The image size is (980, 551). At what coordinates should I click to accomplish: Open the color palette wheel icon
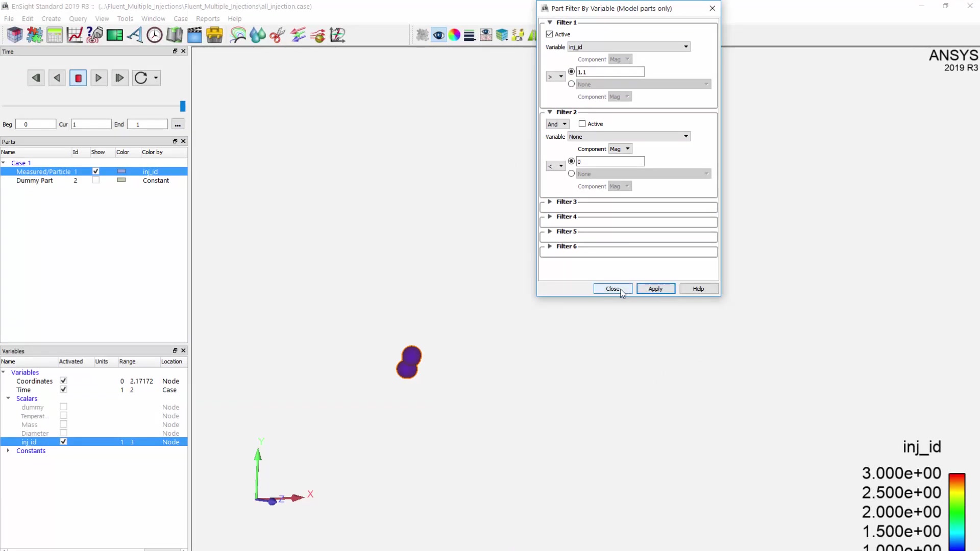454,34
